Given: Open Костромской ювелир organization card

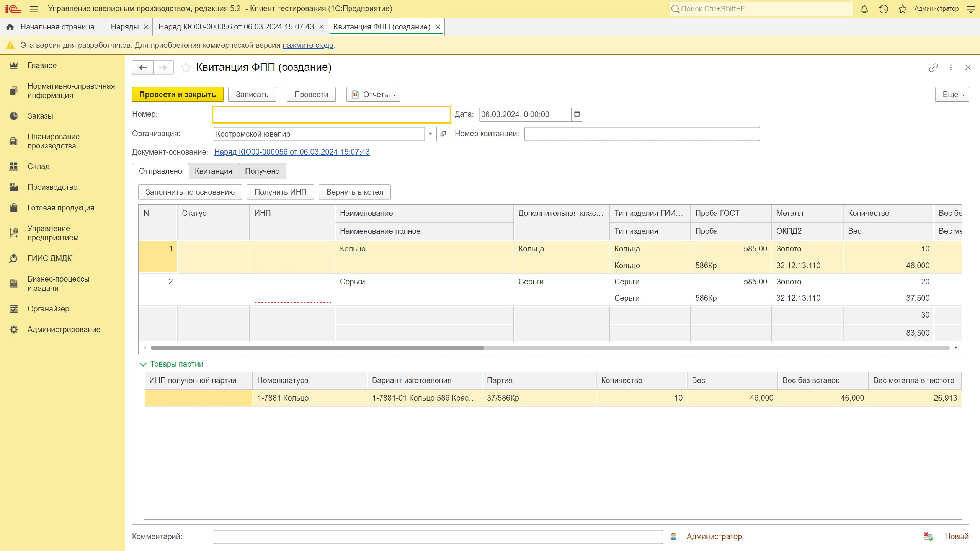Looking at the screenshot, I should click(x=443, y=134).
